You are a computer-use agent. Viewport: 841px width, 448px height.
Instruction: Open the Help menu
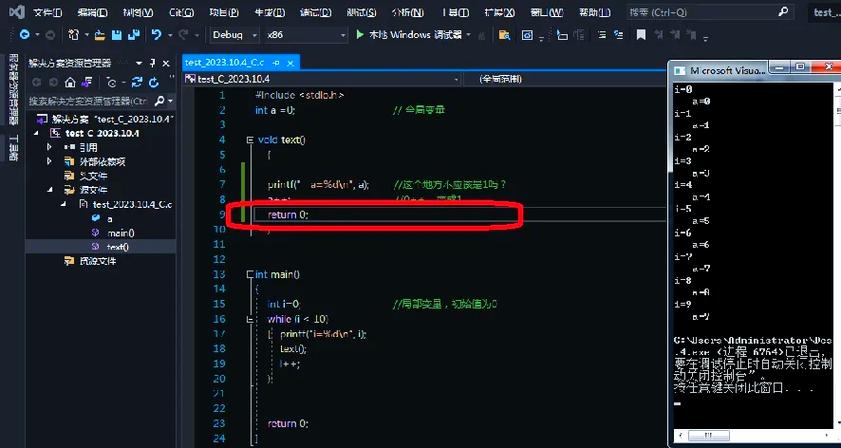tap(595, 12)
